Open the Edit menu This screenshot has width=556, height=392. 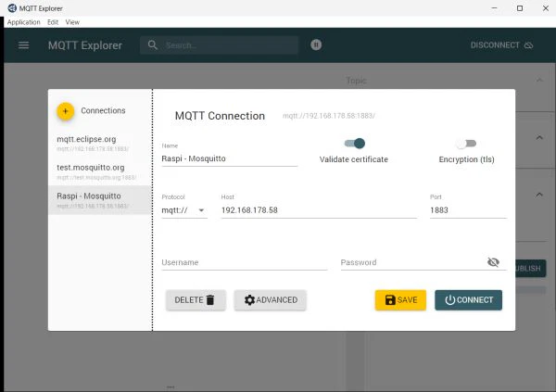pyautogui.click(x=53, y=21)
